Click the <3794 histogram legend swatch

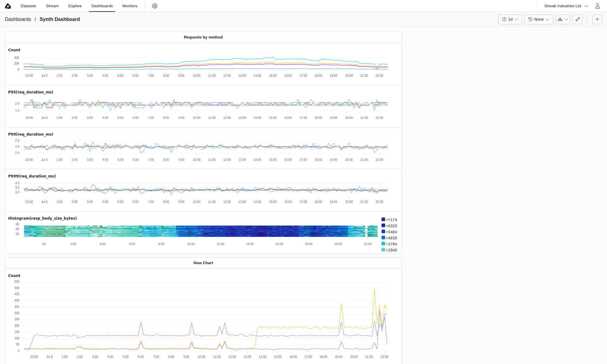pyautogui.click(x=383, y=244)
